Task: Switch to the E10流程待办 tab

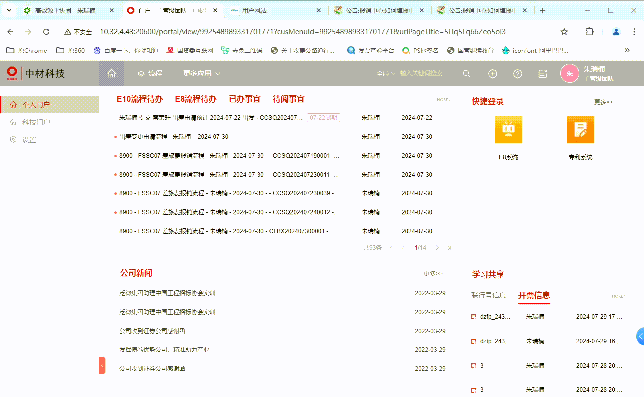Action: [140, 99]
